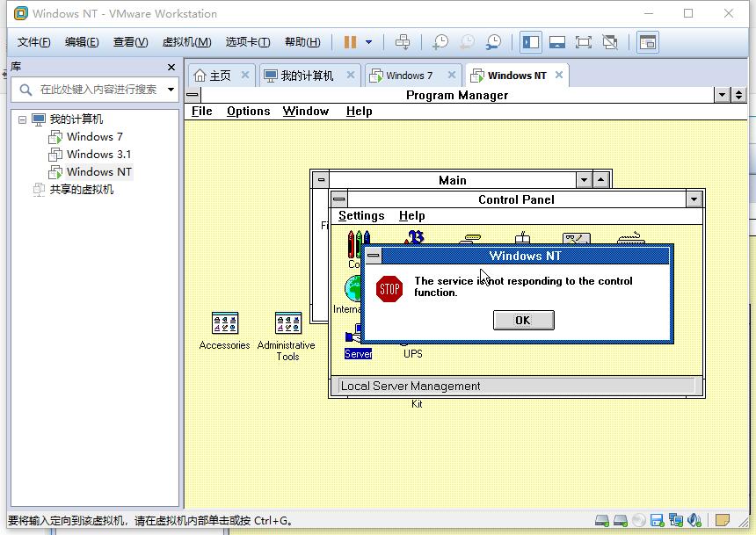This screenshot has width=756, height=535.
Task: Select 共享的虚拟机 in the library tree
Action: (82, 190)
